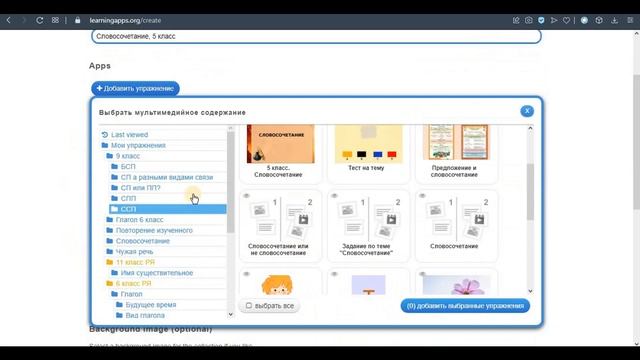This screenshot has width=640, height=360.
Task: Select the 'Словосочетание' pairs exercise card
Action: pyautogui.click(x=456, y=226)
